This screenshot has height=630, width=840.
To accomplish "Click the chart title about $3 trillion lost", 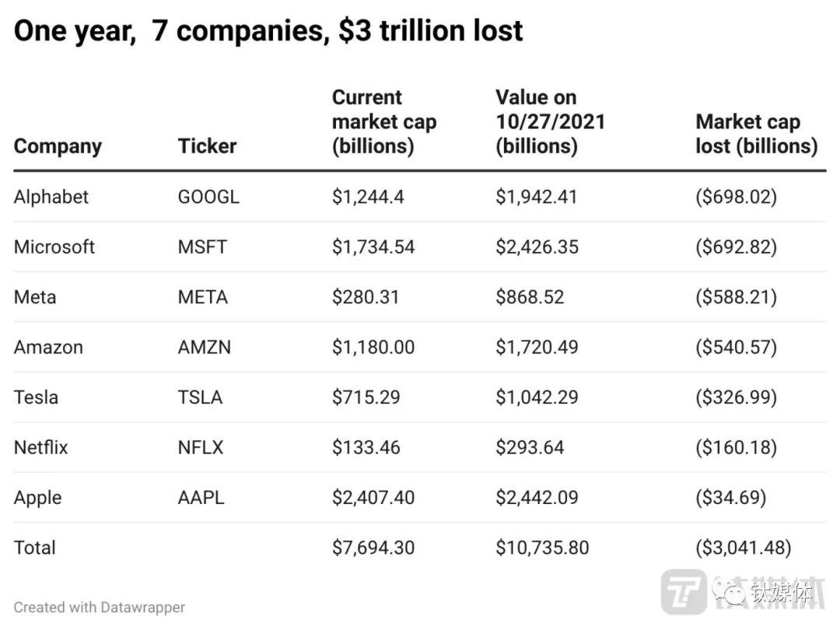I will (268, 31).
